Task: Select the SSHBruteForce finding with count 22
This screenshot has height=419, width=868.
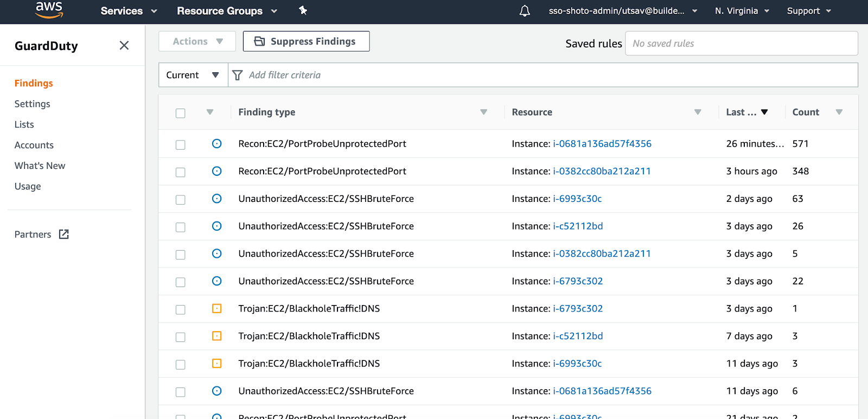Action: pos(181,282)
